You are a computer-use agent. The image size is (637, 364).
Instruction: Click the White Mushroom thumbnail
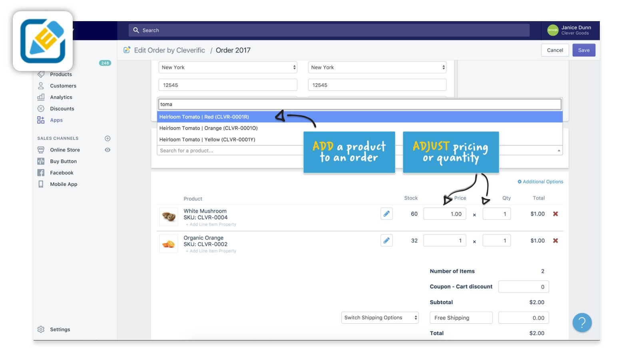pyautogui.click(x=169, y=217)
